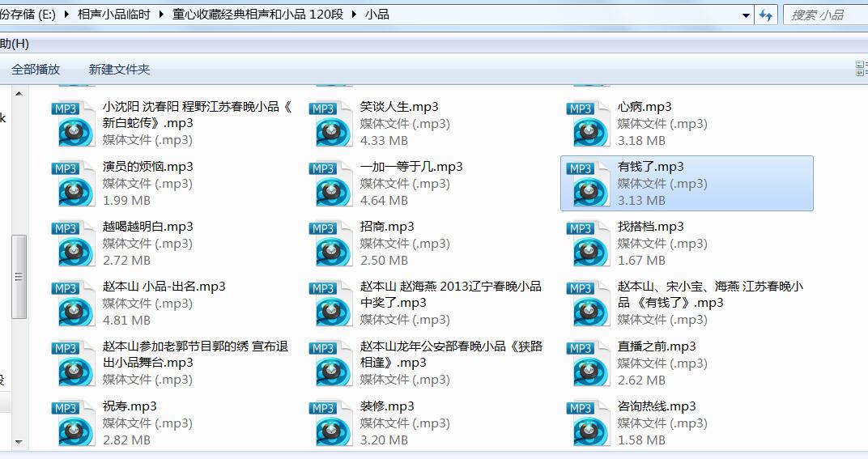868x459 pixels.
Task: Click MP3 icon of 咨询热线.mp3
Action: click(x=588, y=423)
